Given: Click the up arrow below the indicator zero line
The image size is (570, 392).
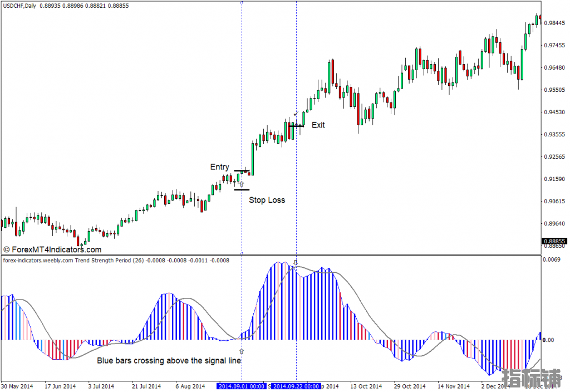Looking at the screenshot, I should pyautogui.click(x=242, y=351).
